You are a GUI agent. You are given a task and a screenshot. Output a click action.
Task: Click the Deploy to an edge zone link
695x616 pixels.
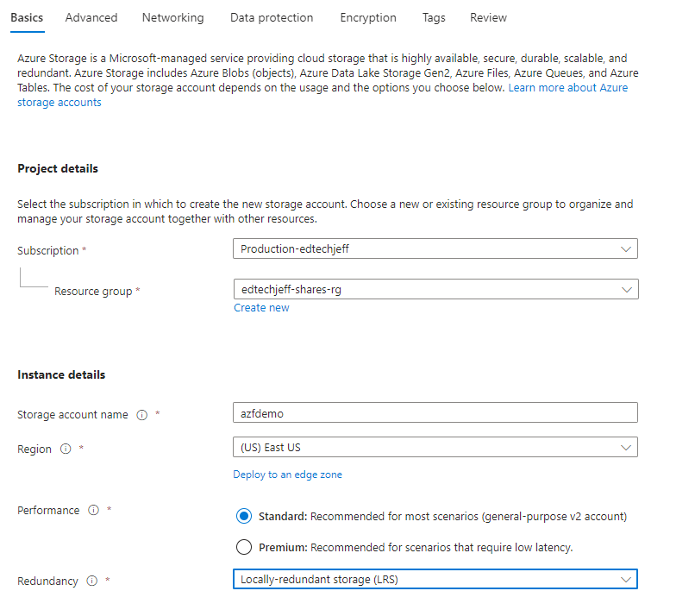[x=287, y=475]
